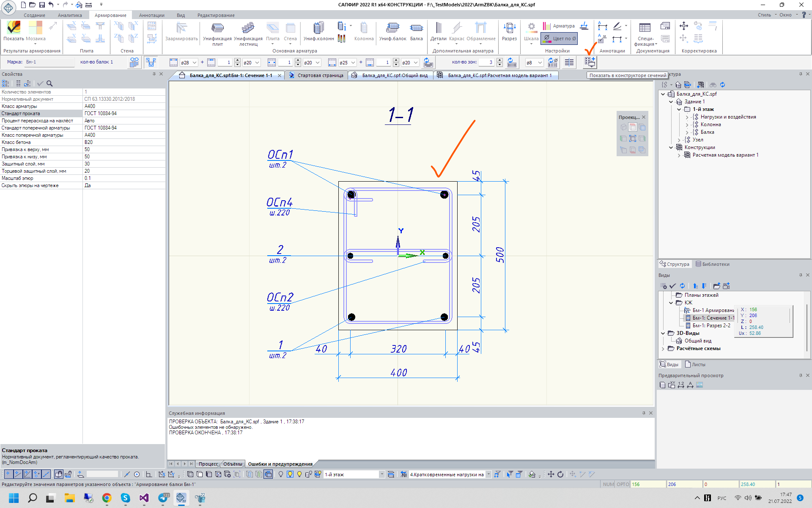812x508 pixels.
Task: Click the Разрез section tool
Action: (x=509, y=32)
